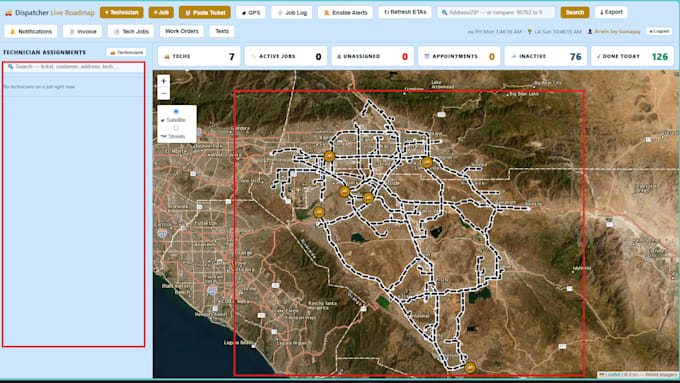
Task: Log out using the Logout button
Action: point(659,31)
